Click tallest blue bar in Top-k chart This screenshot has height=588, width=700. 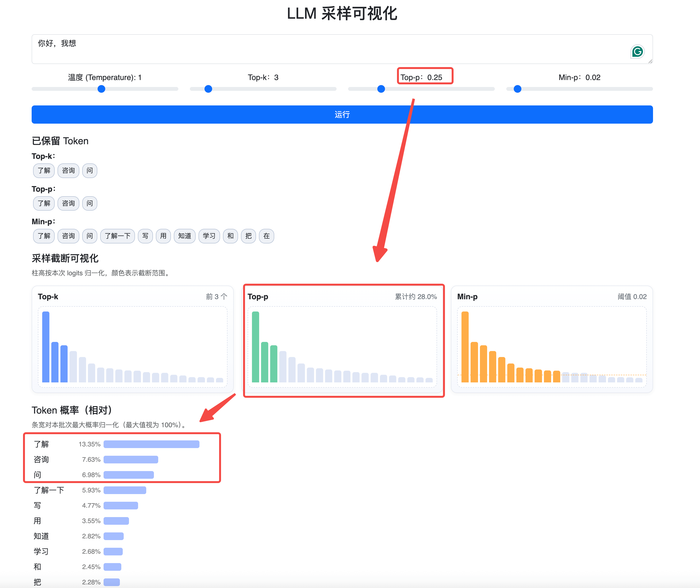coord(46,347)
